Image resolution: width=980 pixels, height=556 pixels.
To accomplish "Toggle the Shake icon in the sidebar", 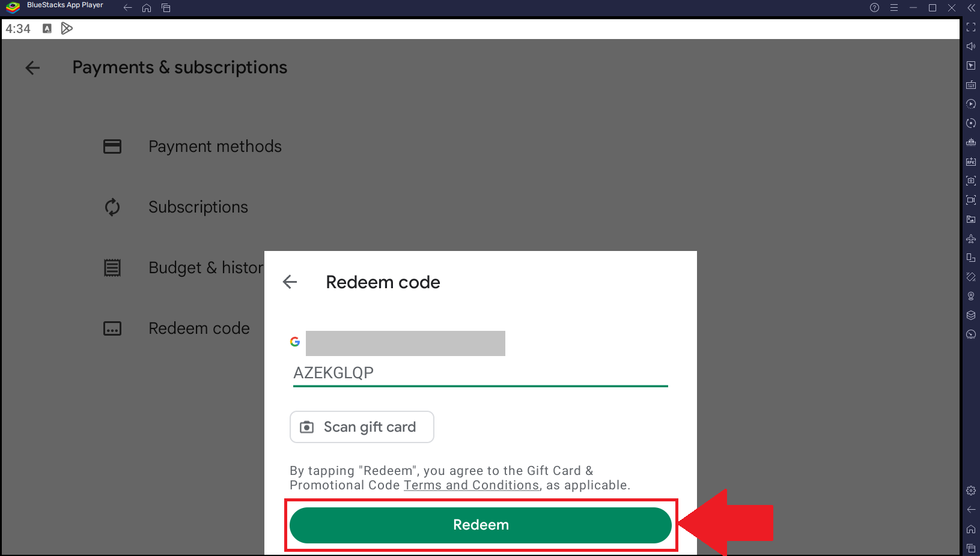I will click(x=971, y=277).
